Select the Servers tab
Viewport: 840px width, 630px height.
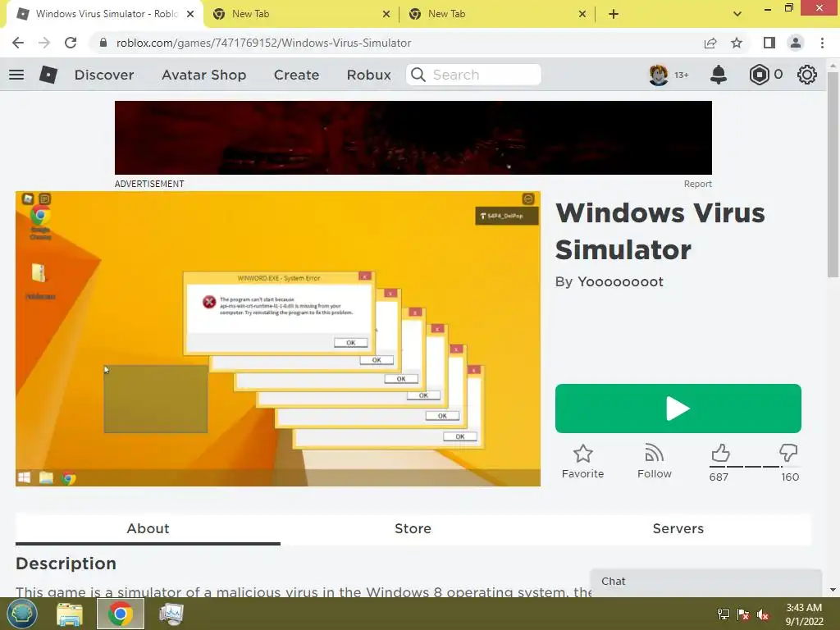coord(678,528)
